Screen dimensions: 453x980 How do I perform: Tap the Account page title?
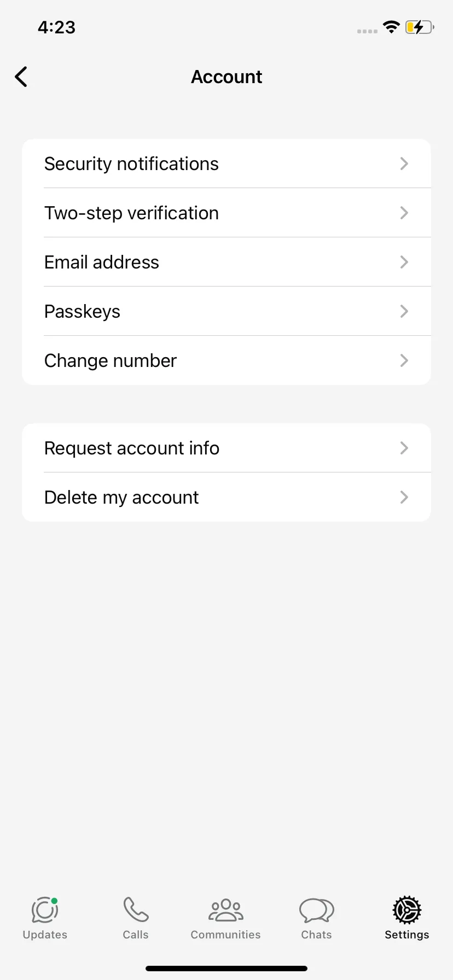point(226,77)
